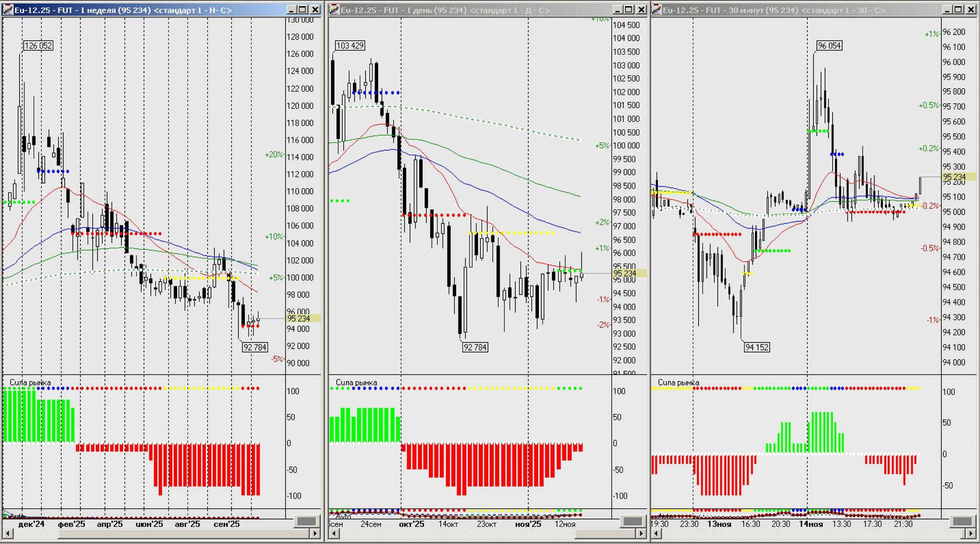Minimize the 30-minute chart window
The height and width of the screenshot is (544, 980).
(x=947, y=10)
